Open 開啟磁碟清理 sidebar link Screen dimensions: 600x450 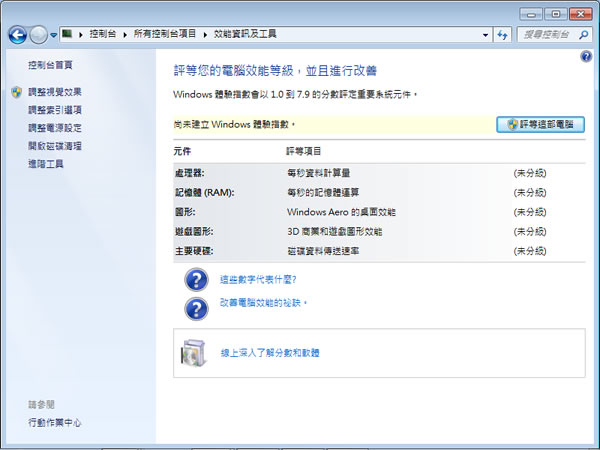[55, 146]
